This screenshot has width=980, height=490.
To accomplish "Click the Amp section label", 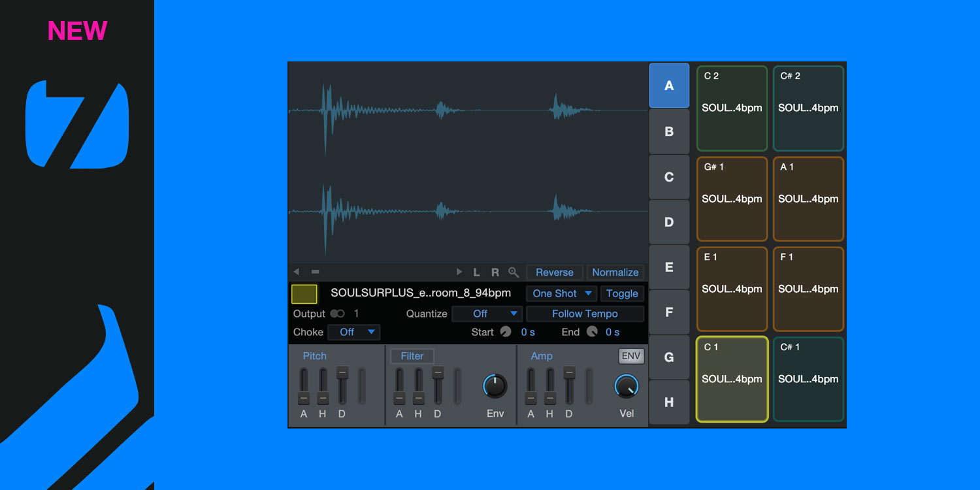I will tap(542, 356).
